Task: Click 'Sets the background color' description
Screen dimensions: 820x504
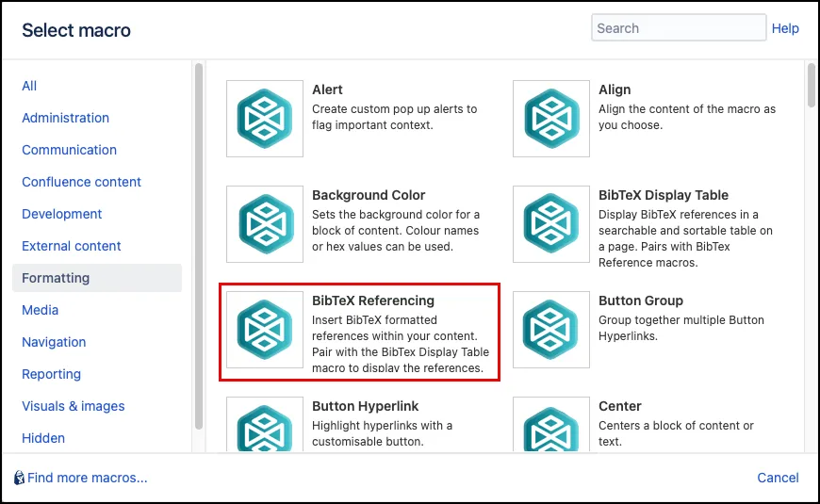Action: click(x=396, y=231)
